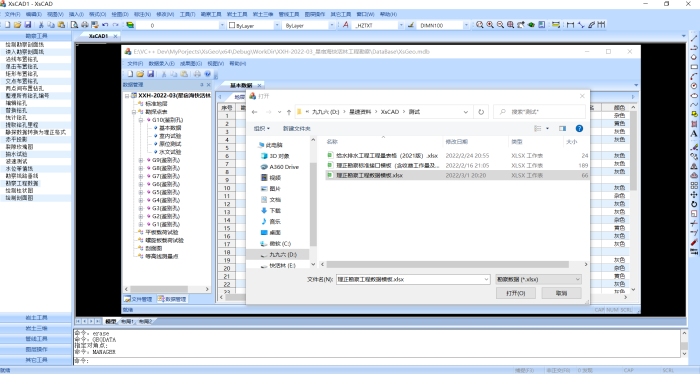
Task: Switch to the 布局1 layout tab
Action: [127, 321]
